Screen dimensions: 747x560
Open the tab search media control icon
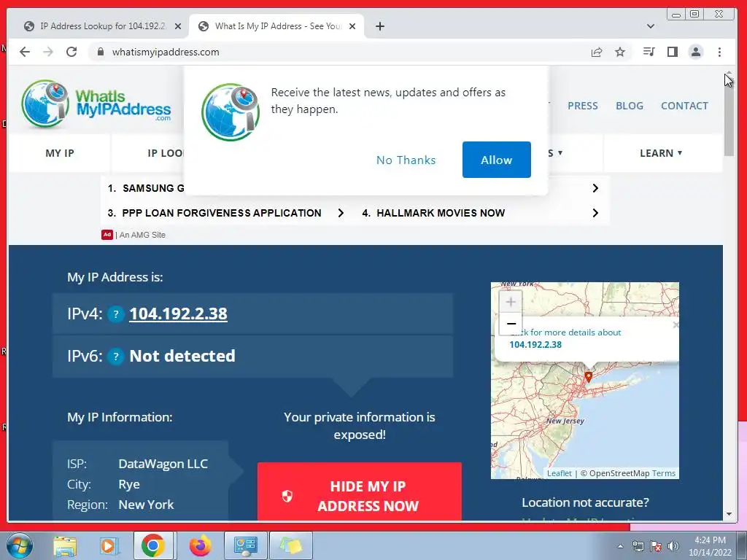649,52
